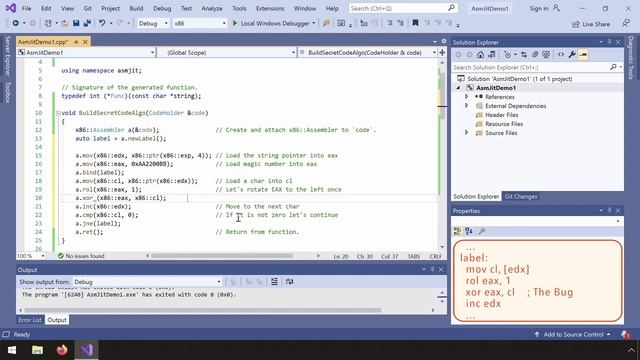Click the Live Share button

tap(591, 24)
